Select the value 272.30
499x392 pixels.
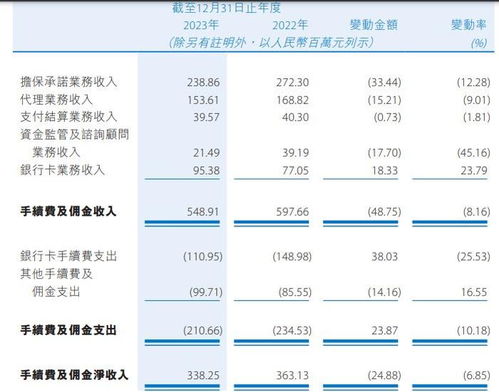292,82
